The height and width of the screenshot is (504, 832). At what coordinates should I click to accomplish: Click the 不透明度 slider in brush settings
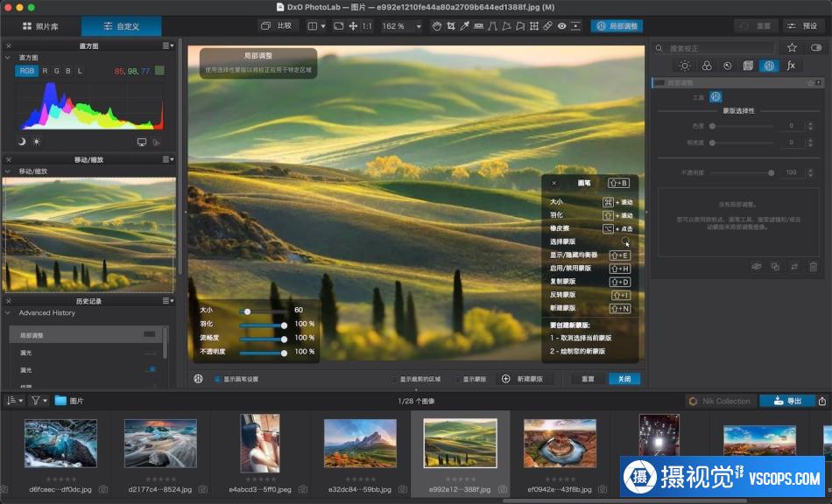pyautogui.click(x=262, y=353)
